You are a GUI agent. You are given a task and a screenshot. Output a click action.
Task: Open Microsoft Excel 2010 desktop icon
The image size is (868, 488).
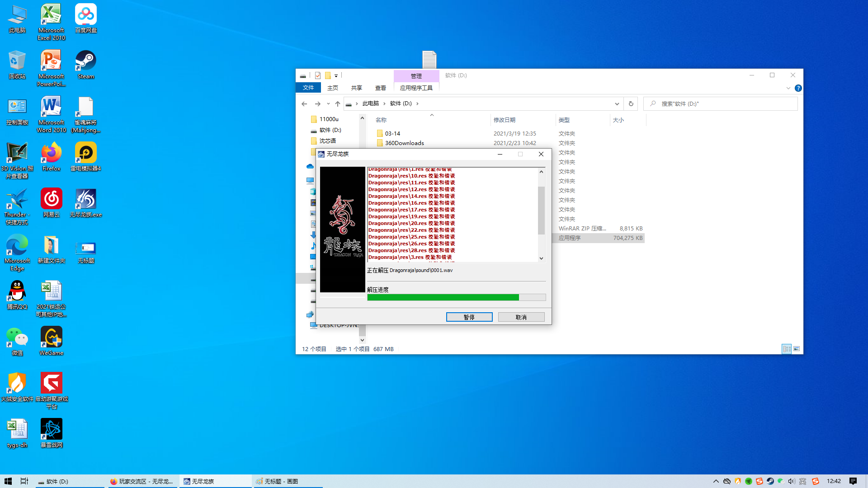click(51, 23)
